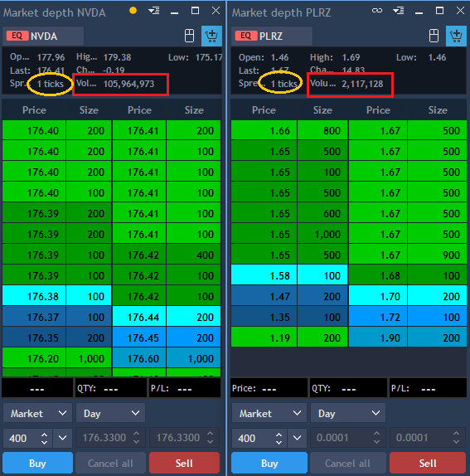Open the menu icon in PLRZ window title bar
The height and width of the screenshot is (476, 470).
[x=398, y=12]
